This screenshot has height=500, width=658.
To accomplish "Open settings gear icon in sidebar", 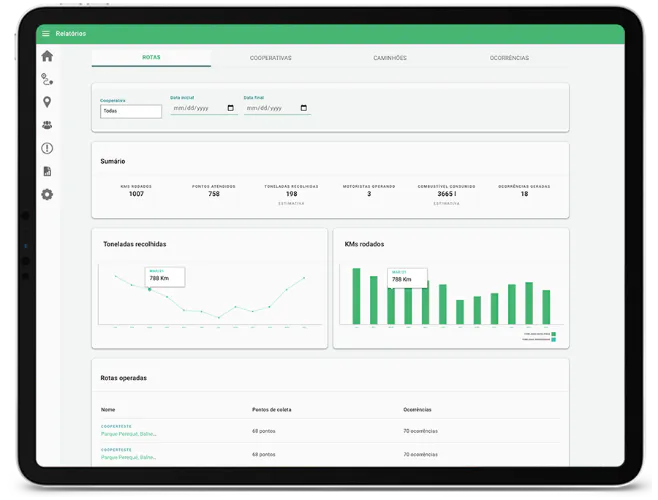I will click(47, 194).
